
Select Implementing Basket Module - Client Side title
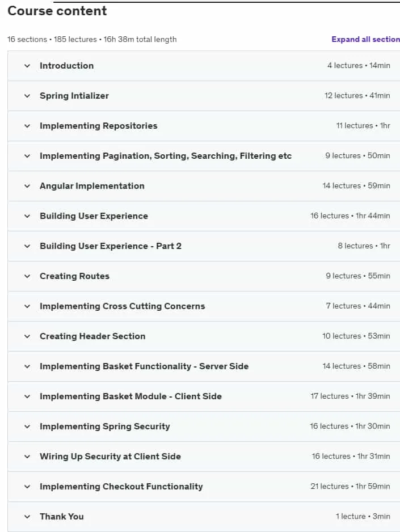point(130,396)
